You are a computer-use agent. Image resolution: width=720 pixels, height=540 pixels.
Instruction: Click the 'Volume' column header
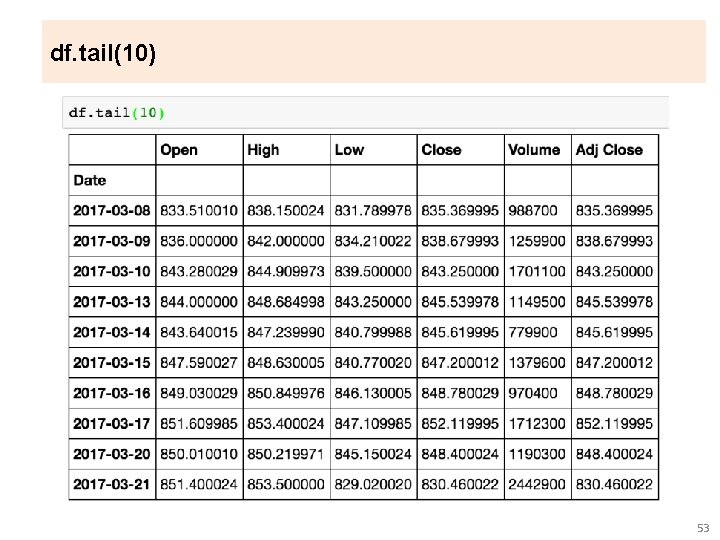pos(534,150)
